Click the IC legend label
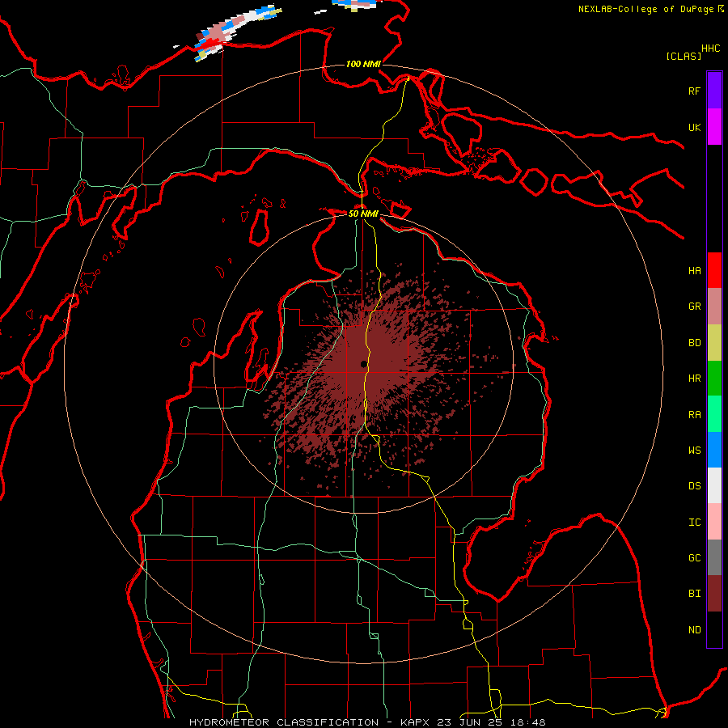This screenshot has width=728, height=728. pyautogui.click(x=695, y=523)
